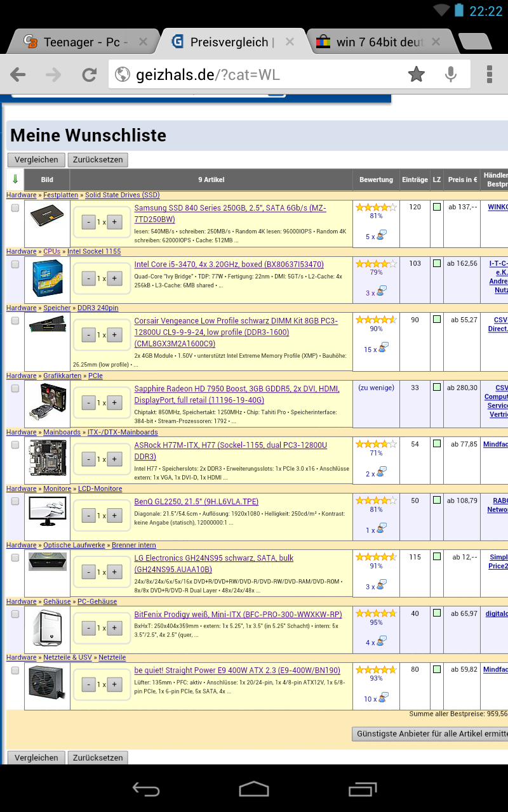The width and height of the screenshot is (508, 812).
Task: Check the Intel Core i5-3470 row checkbox
Action: 15,264
